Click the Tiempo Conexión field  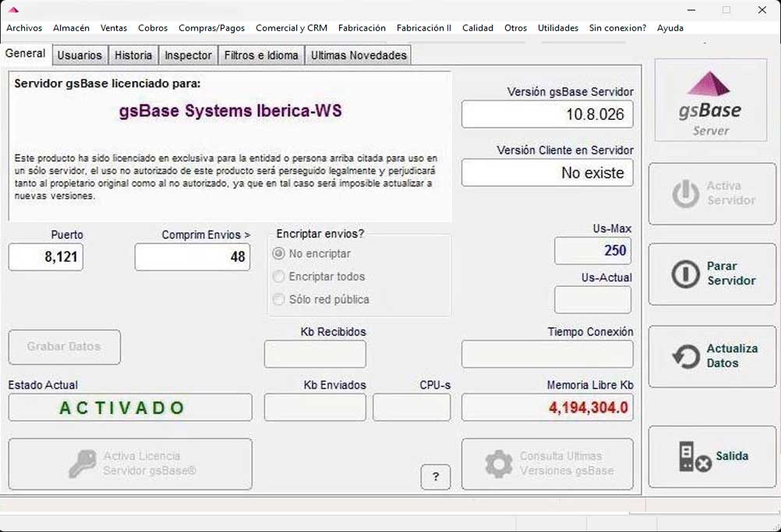[547, 354]
